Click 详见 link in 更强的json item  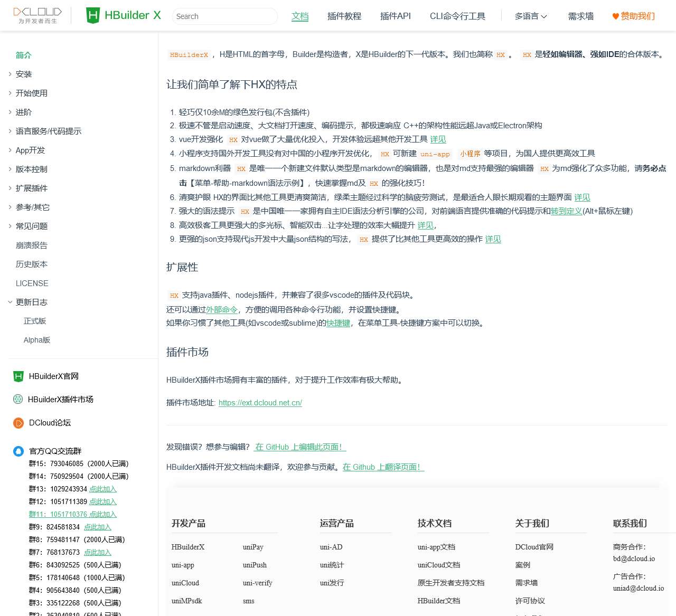coord(493,239)
